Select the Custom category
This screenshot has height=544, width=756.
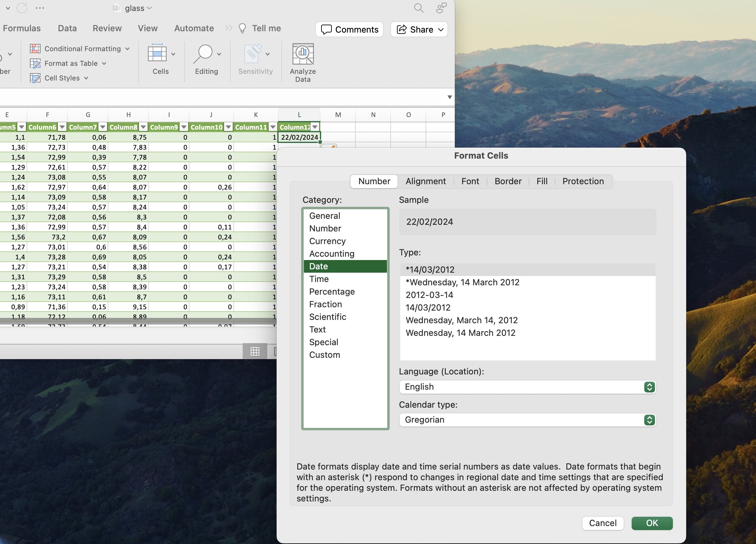pos(324,355)
